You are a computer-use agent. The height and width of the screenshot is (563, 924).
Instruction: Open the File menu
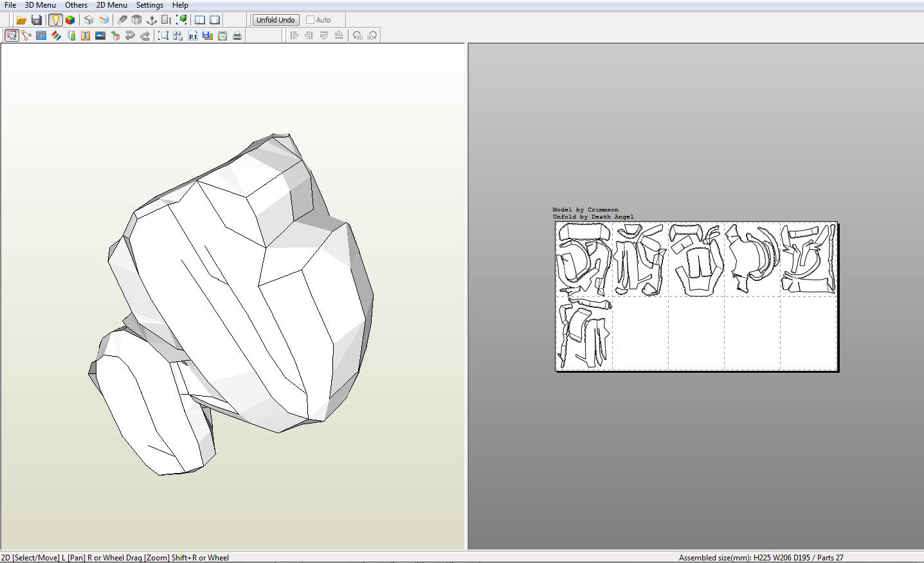click(x=10, y=5)
